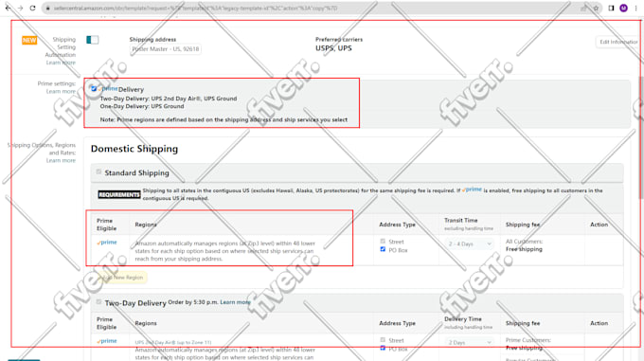Bookmark this page with star icon

596,9
